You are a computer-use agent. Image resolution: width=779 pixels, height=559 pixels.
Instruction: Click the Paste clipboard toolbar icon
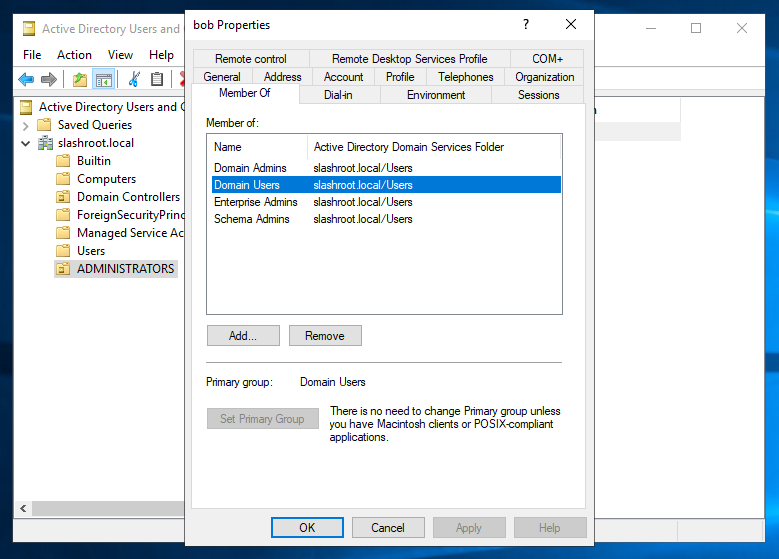tap(157, 80)
